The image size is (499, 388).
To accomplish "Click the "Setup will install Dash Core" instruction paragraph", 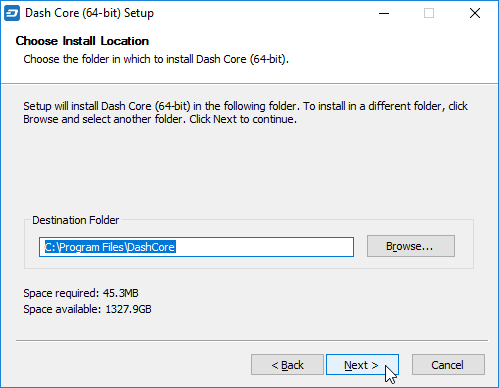I will 245,113.
